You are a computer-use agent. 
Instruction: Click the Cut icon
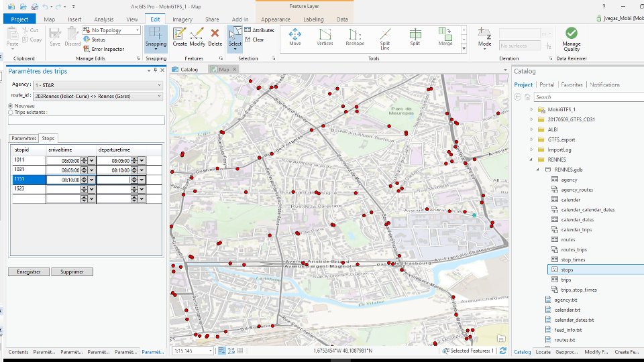(30, 30)
